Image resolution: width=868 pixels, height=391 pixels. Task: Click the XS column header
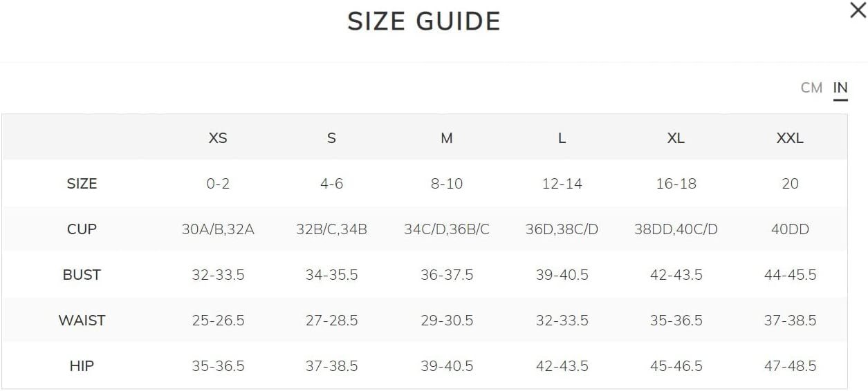tap(218, 138)
